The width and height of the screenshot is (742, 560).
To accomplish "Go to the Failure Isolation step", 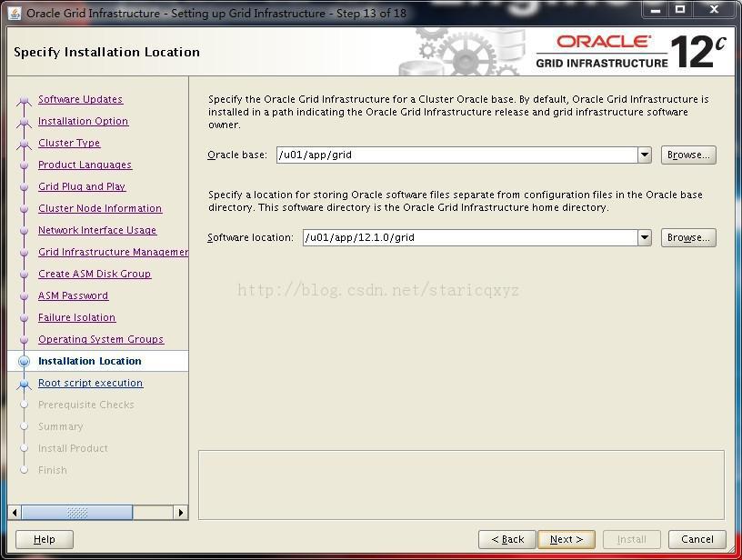I will pyautogui.click(x=77, y=317).
